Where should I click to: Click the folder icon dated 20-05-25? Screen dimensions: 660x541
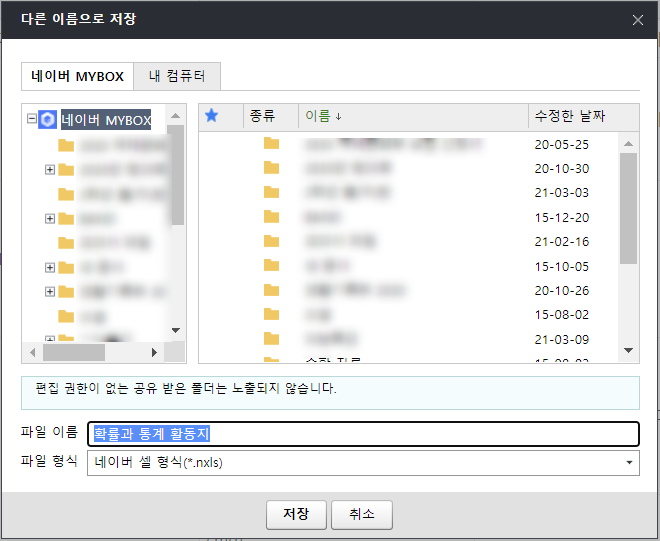click(x=271, y=144)
